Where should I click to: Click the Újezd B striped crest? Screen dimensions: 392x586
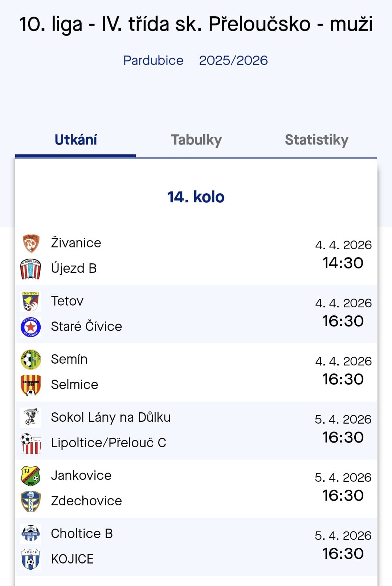point(31,269)
